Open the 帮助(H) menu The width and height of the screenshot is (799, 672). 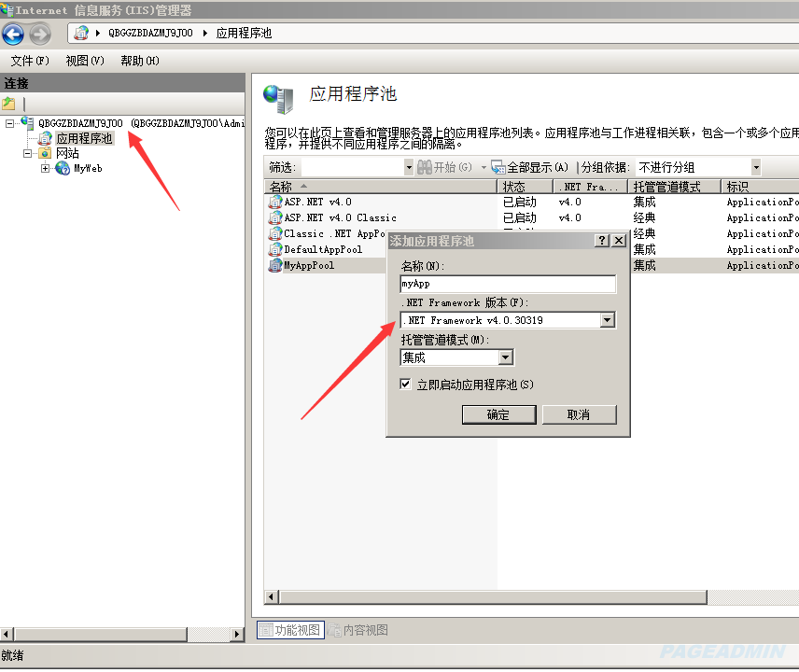tap(140, 61)
